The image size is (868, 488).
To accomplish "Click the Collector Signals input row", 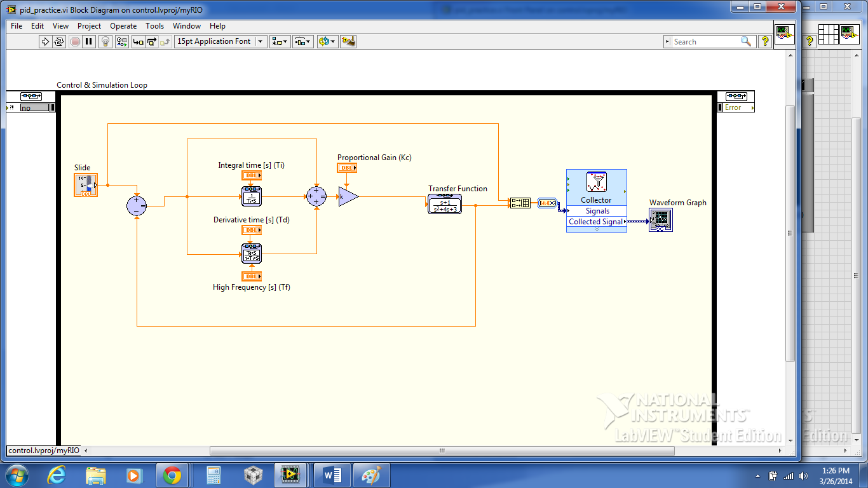I will point(597,211).
